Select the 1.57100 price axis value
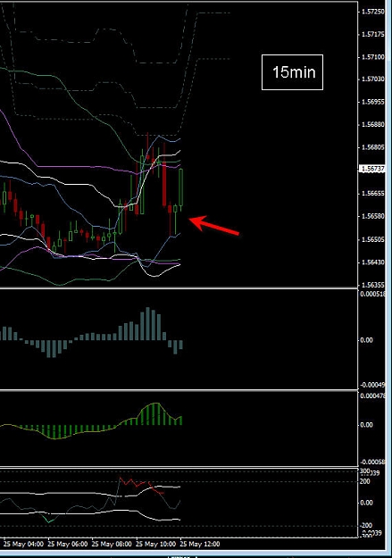The width and height of the screenshot is (392, 558). pyautogui.click(x=372, y=57)
